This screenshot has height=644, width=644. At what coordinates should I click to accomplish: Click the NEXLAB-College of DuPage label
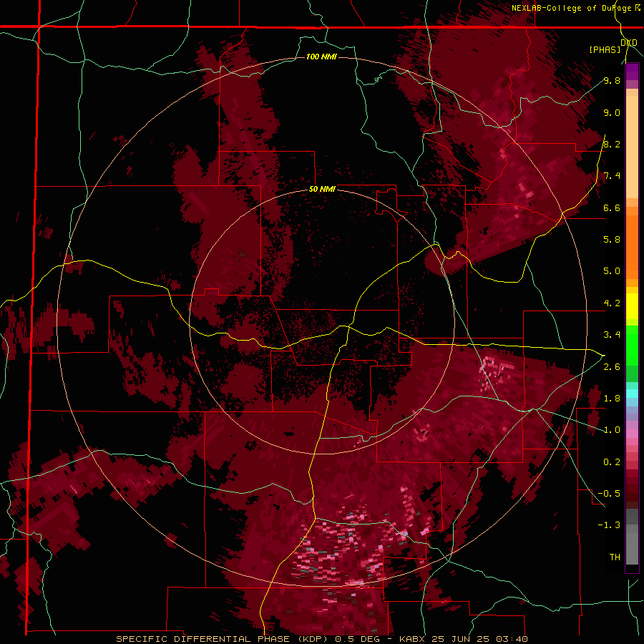[x=572, y=8]
